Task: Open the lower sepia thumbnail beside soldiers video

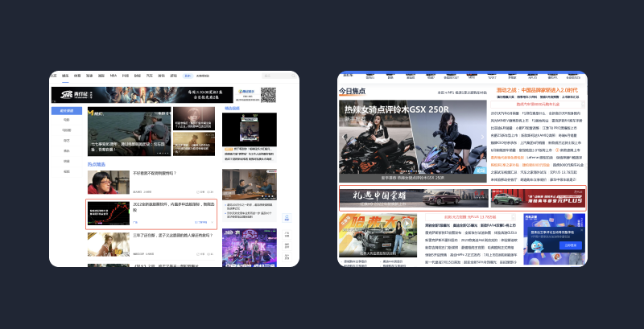Action: click(194, 143)
